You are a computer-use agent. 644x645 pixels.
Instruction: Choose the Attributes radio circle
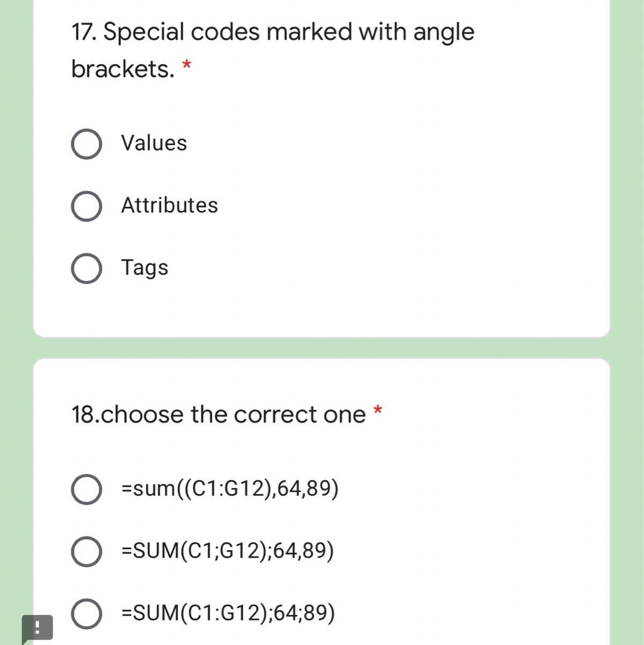click(86, 206)
